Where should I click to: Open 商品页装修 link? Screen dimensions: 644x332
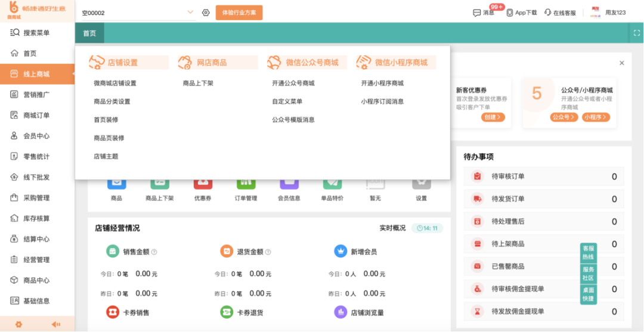pyautogui.click(x=109, y=138)
